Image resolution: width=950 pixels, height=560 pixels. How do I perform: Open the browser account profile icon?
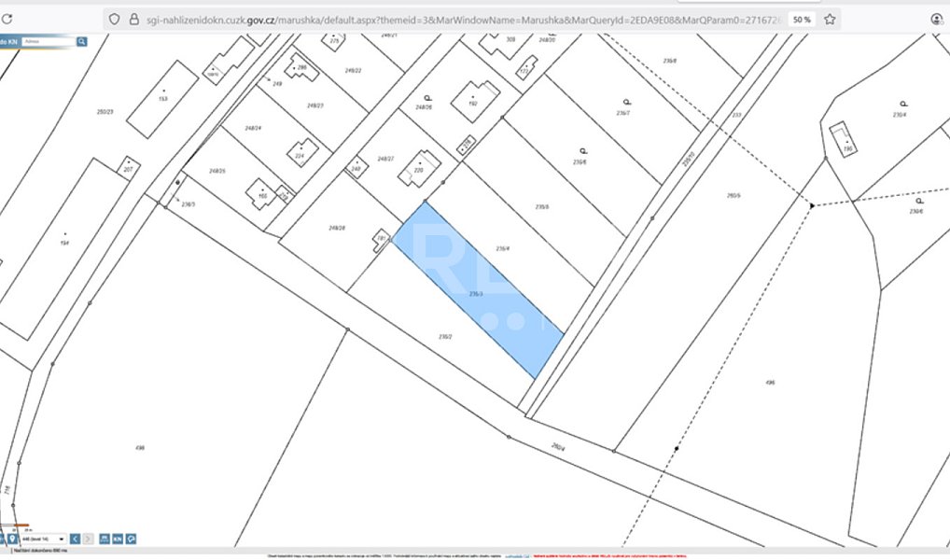[x=937, y=20]
